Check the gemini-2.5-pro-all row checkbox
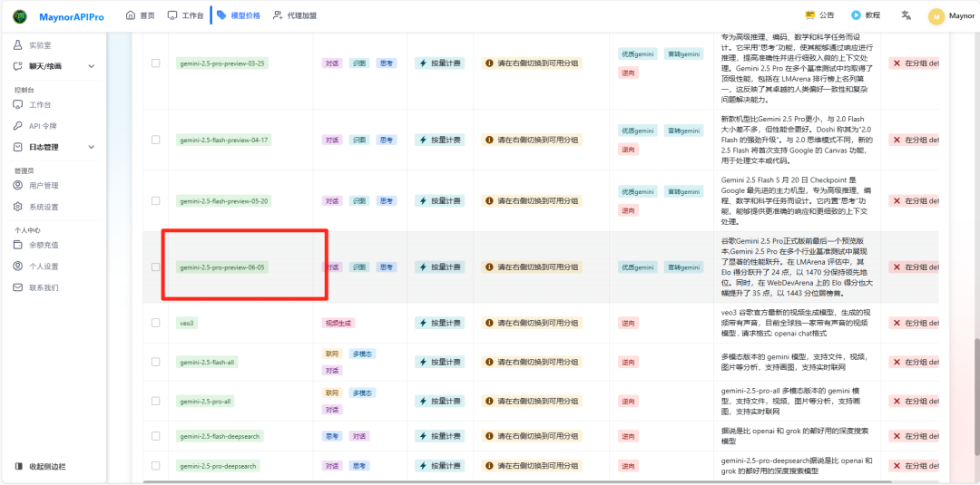Screen dimensions: 980x485 click(x=156, y=402)
